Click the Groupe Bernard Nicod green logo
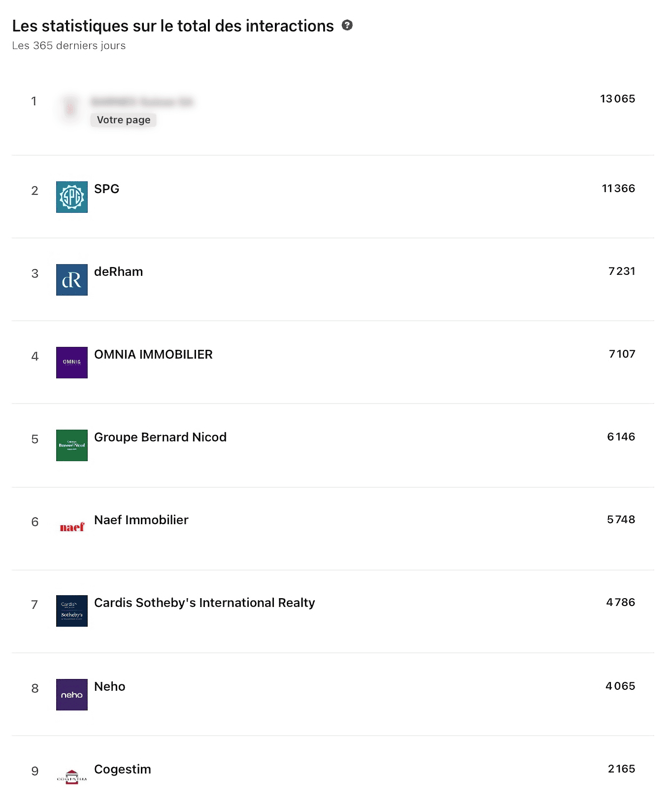This screenshot has height=811, width=672. point(72,445)
